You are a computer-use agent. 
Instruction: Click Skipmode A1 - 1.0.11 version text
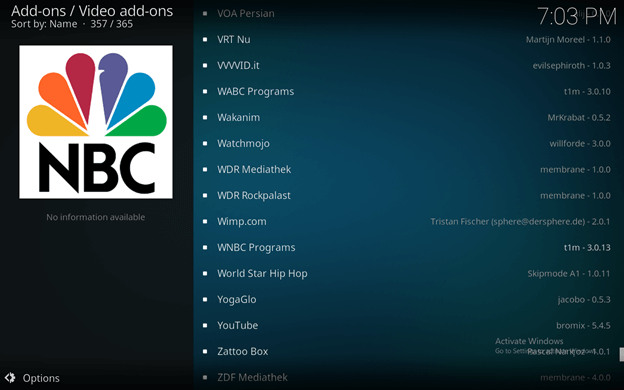coord(569,273)
